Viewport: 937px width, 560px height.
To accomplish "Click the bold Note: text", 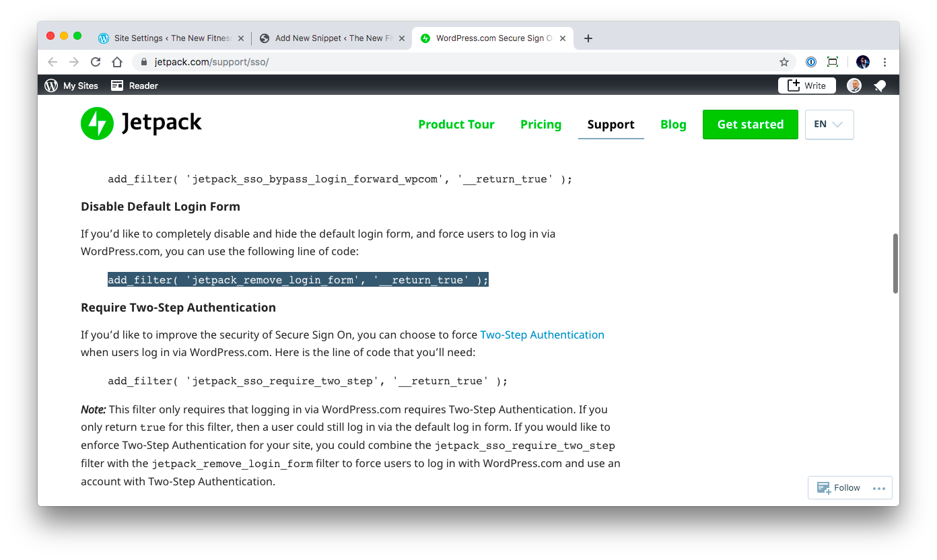I will click(94, 409).
